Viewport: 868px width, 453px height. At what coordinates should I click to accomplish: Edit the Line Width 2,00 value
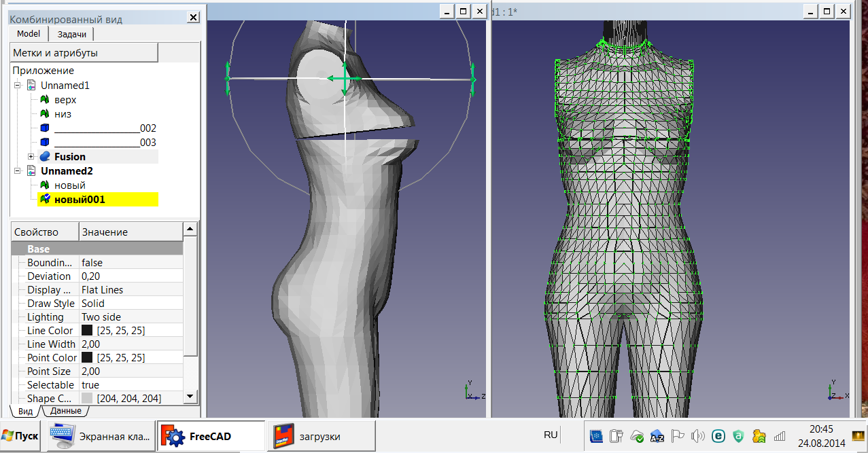pyautogui.click(x=131, y=344)
